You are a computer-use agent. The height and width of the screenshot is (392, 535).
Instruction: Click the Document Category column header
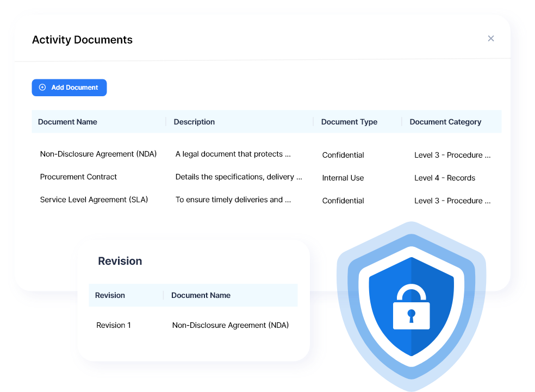coord(445,122)
